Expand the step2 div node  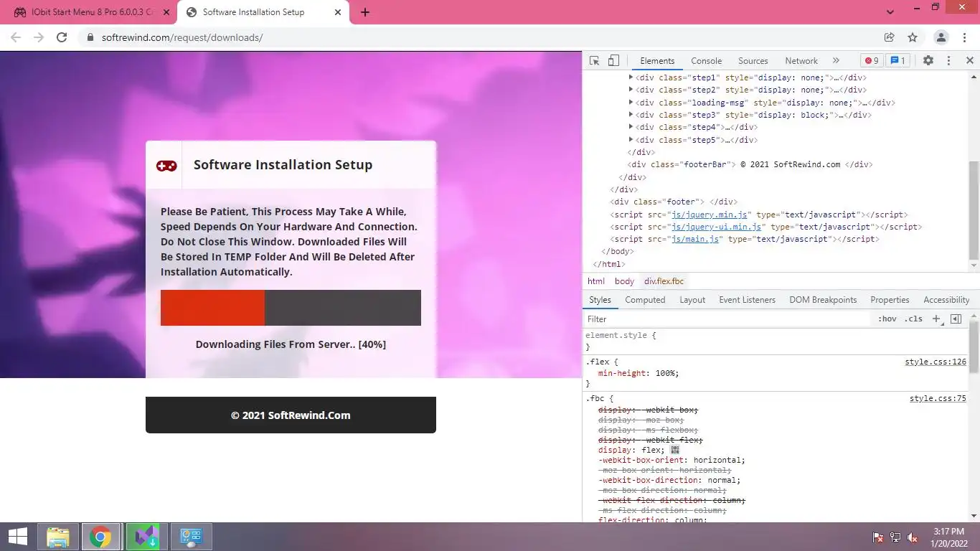click(x=631, y=90)
